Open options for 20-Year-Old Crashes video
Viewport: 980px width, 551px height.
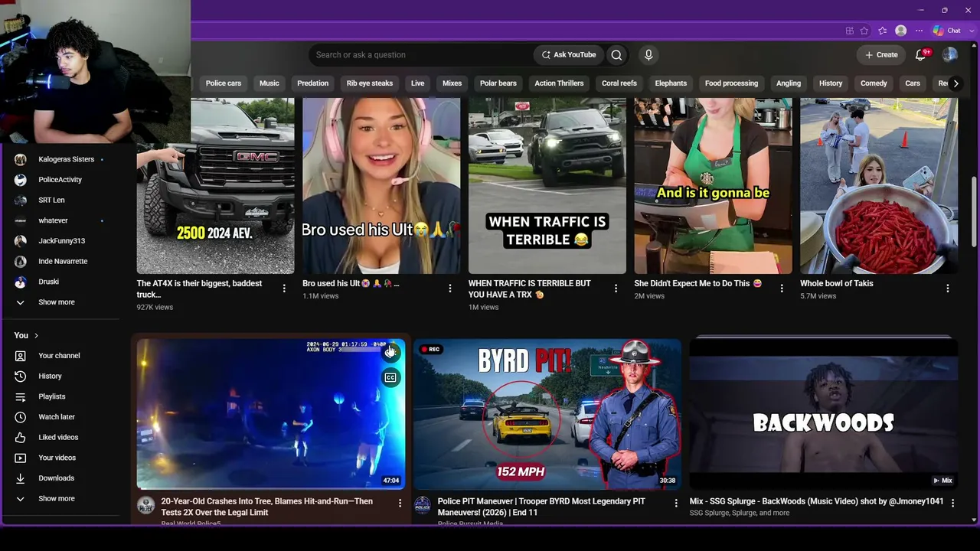pos(400,503)
